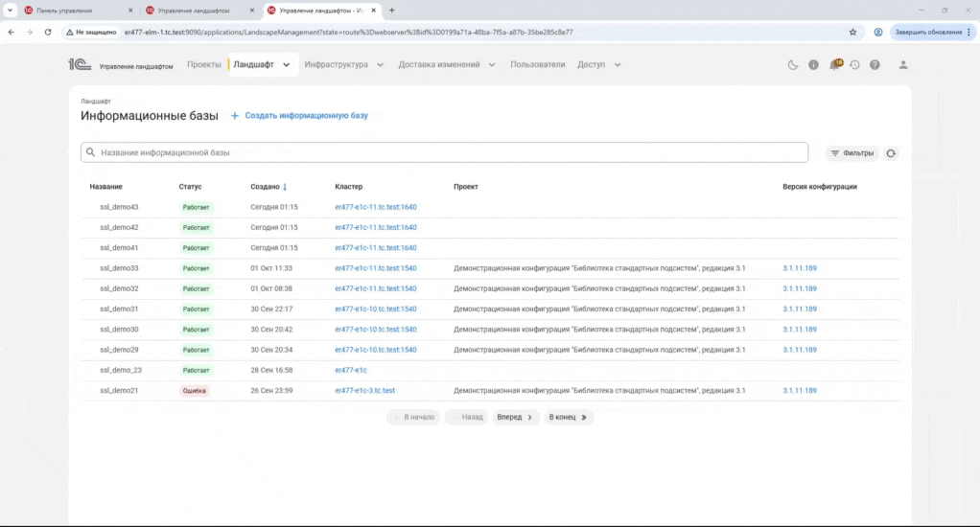Toggle dark mode moon icon
This screenshot has height=527, width=980.
coord(792,65)
